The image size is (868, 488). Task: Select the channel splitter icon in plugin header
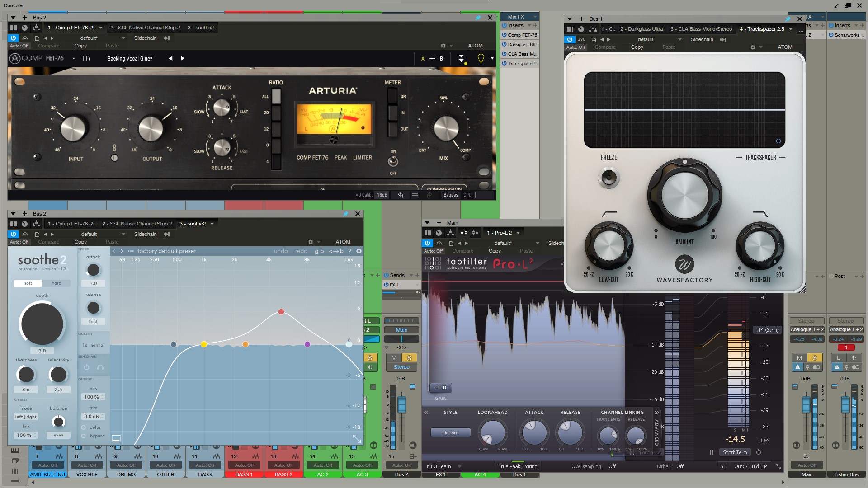point(35,28)
